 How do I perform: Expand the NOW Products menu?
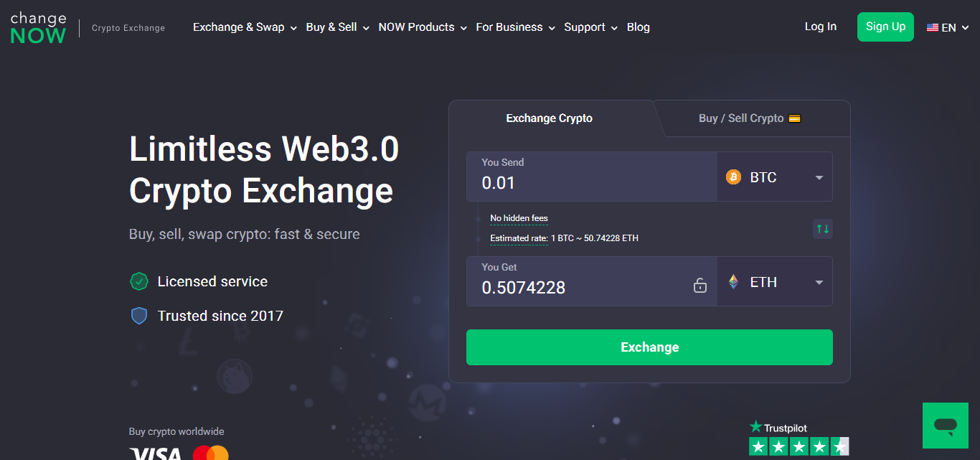(x=423, y=27)
